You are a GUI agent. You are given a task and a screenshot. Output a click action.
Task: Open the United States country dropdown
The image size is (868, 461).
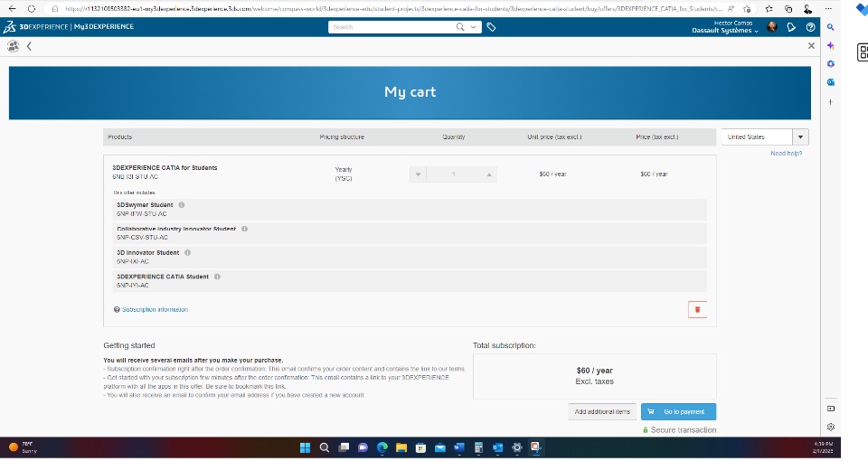(765, 136)
